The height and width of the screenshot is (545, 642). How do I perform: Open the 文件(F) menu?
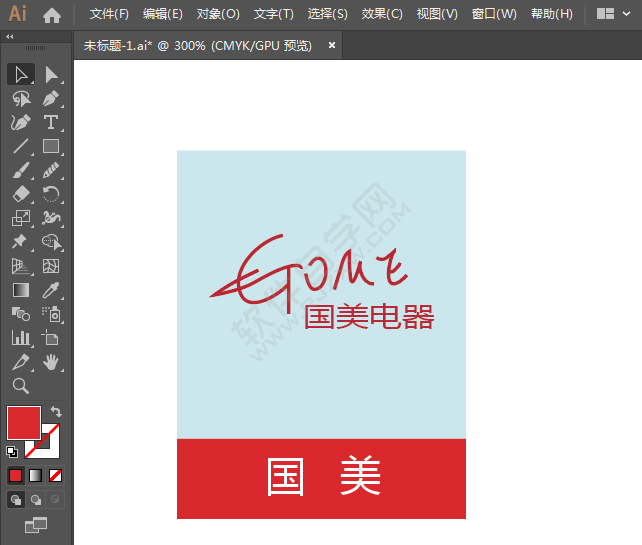[x=109, y=14]
